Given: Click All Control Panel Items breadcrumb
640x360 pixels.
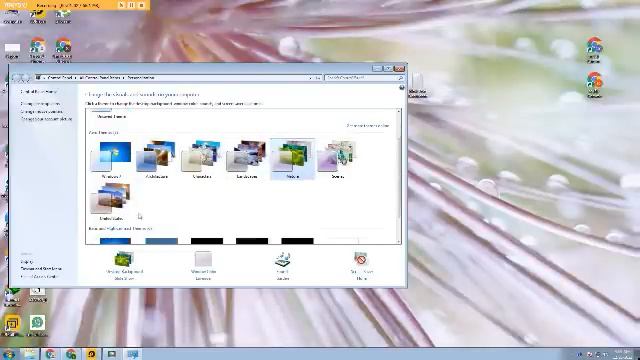Looking at the screenshot, I should coord(100,78).
